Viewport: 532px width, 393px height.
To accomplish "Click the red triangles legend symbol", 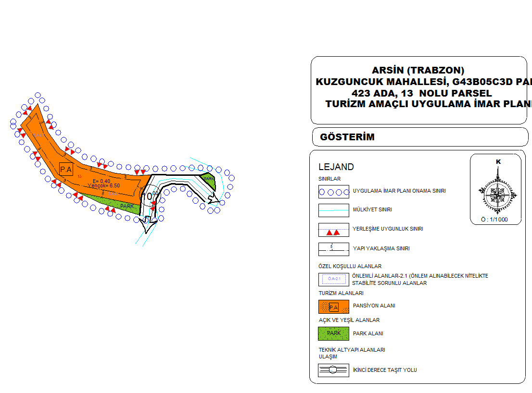I will 333,230.
